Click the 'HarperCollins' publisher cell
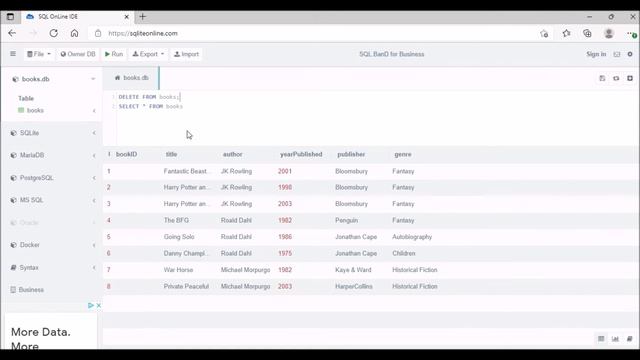The width and height of the screenshot is (640, 360). pyautogui.click(x=354, y=287)
